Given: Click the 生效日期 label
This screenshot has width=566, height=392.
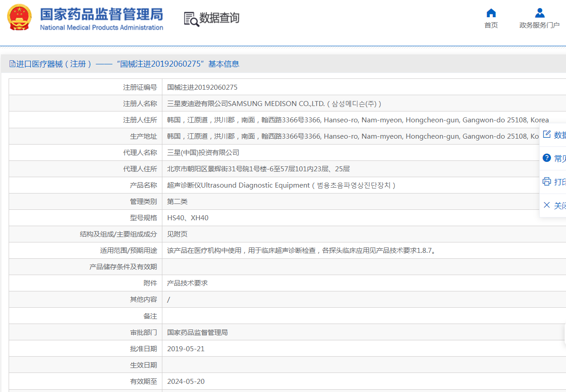Looking at the screenshot, I should coord(143,365).
